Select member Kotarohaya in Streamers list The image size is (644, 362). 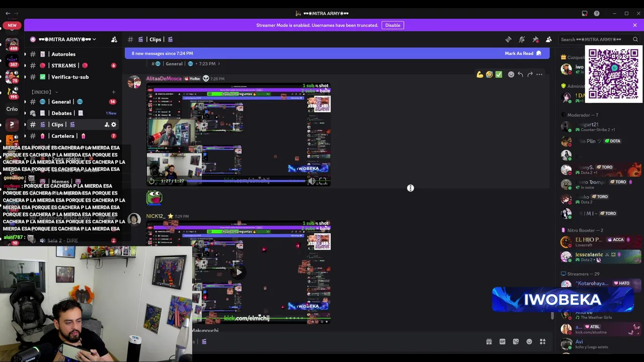click(x=600, y=284)
